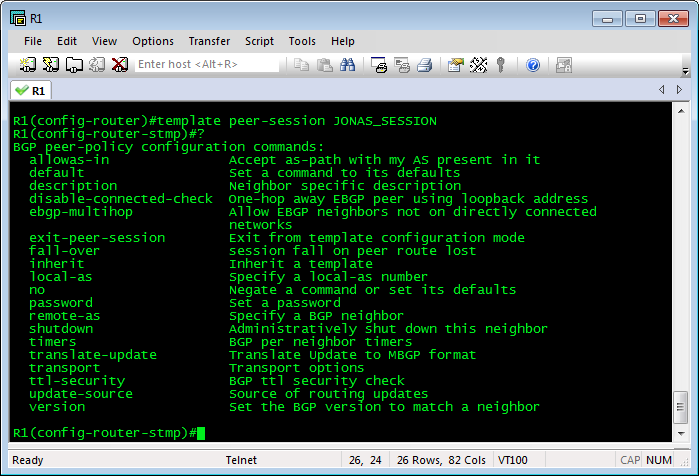Click the green check on R1 tab
Screen dimensions: 699x476
point(21,90)
